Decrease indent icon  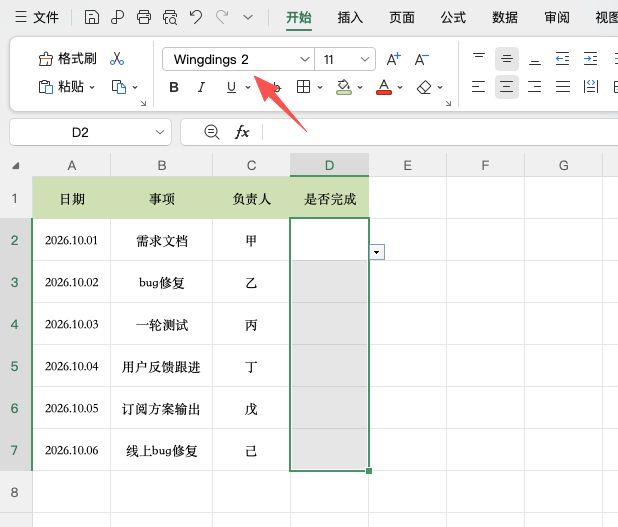click(562, 59)
